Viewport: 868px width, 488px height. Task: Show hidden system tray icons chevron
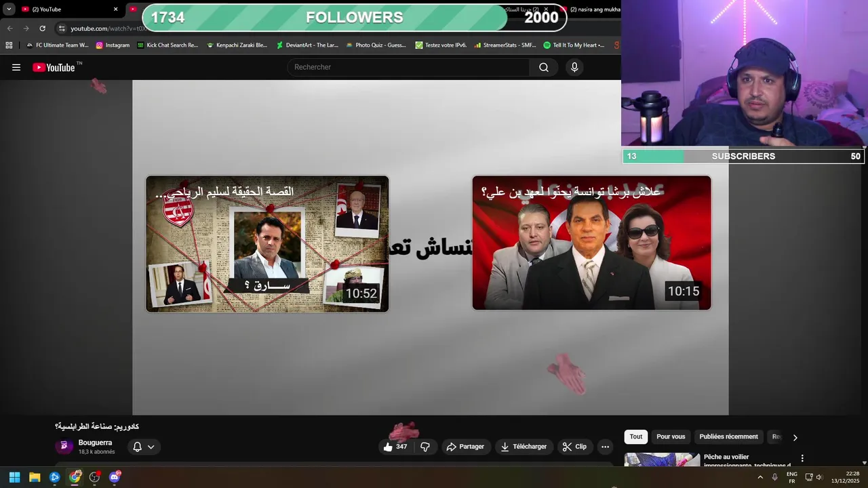760,477
